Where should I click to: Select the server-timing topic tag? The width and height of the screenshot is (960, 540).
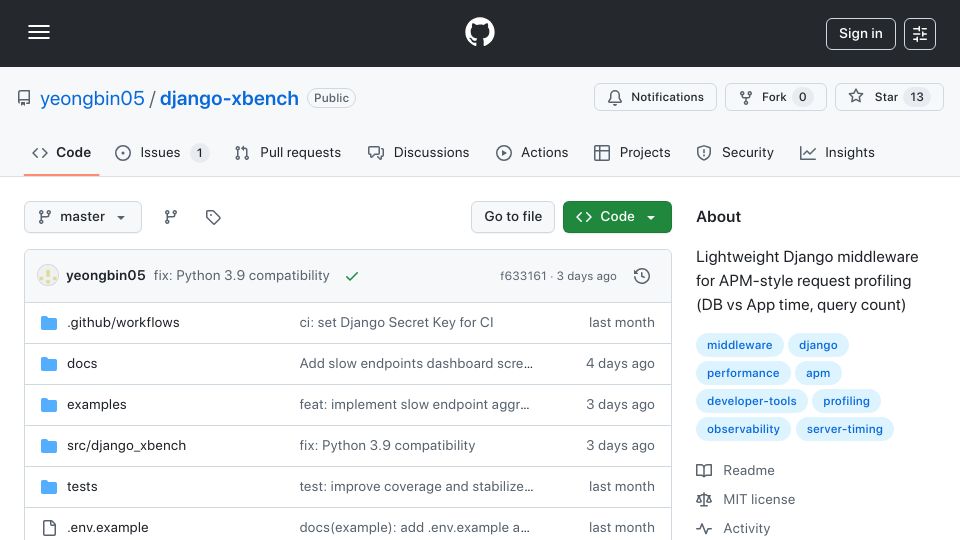[844, 430]
